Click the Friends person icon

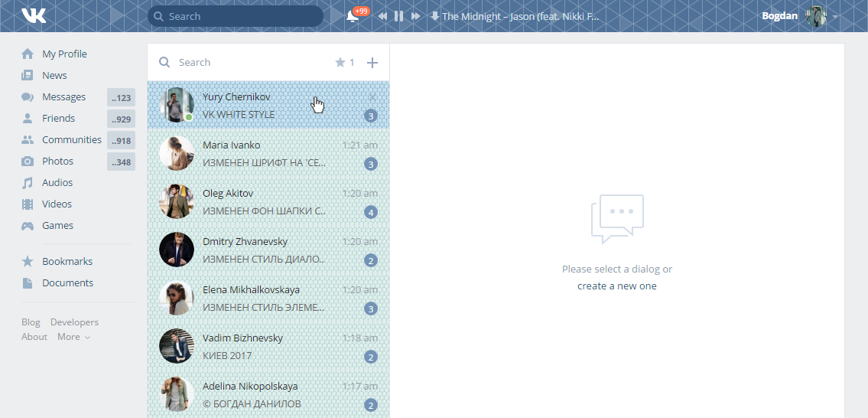click(x=27, y=118)
